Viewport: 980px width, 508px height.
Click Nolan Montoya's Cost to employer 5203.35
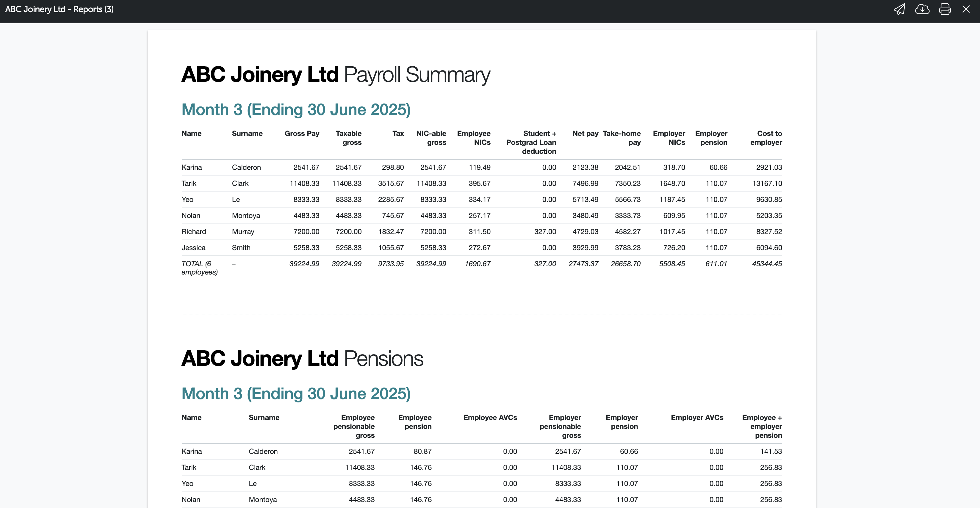pos(769,216)
